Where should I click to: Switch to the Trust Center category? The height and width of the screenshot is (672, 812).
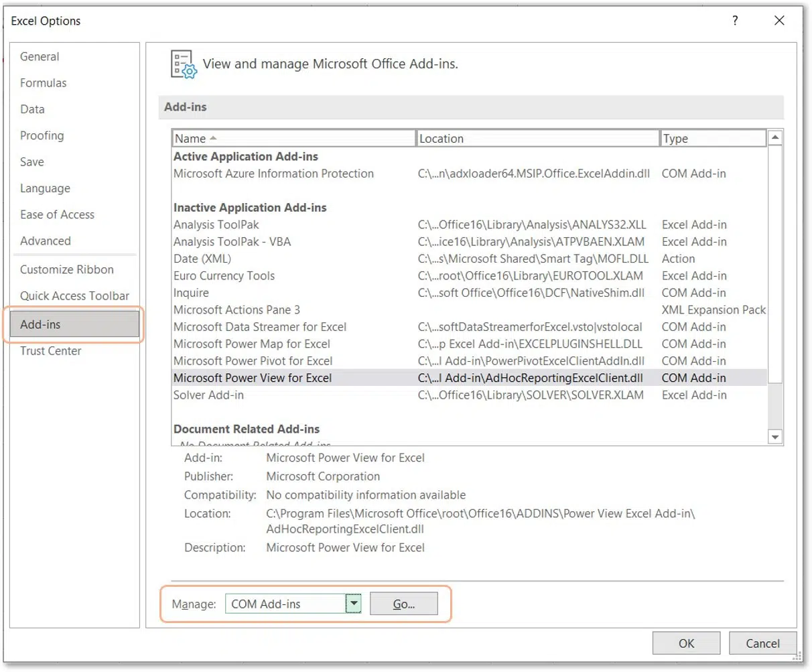coord(50,350)
